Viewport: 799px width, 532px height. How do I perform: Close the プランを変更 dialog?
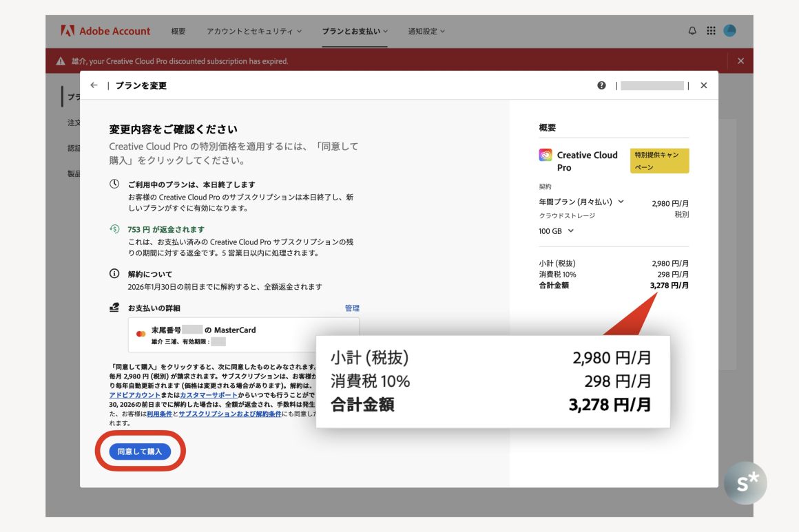[x=703, y=85]
